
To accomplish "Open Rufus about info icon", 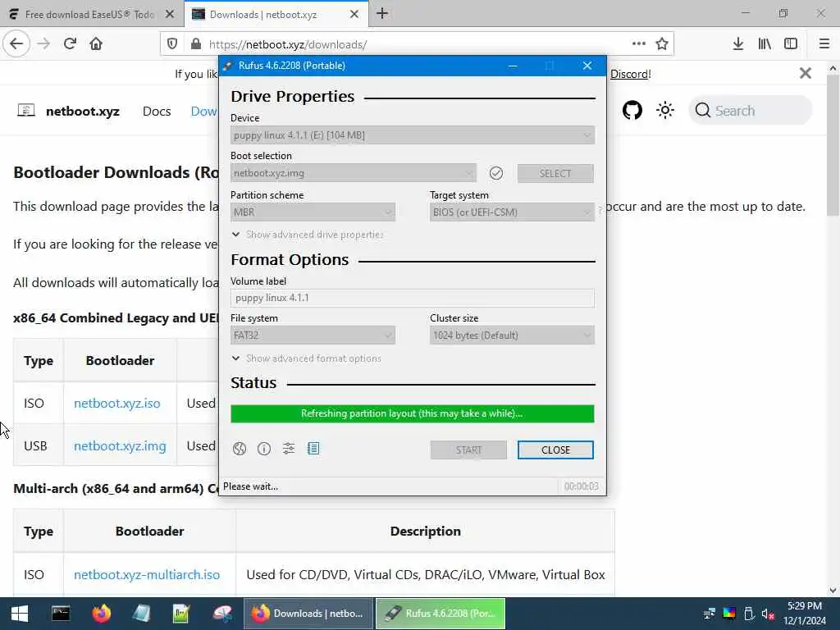I will pos(264,449).
